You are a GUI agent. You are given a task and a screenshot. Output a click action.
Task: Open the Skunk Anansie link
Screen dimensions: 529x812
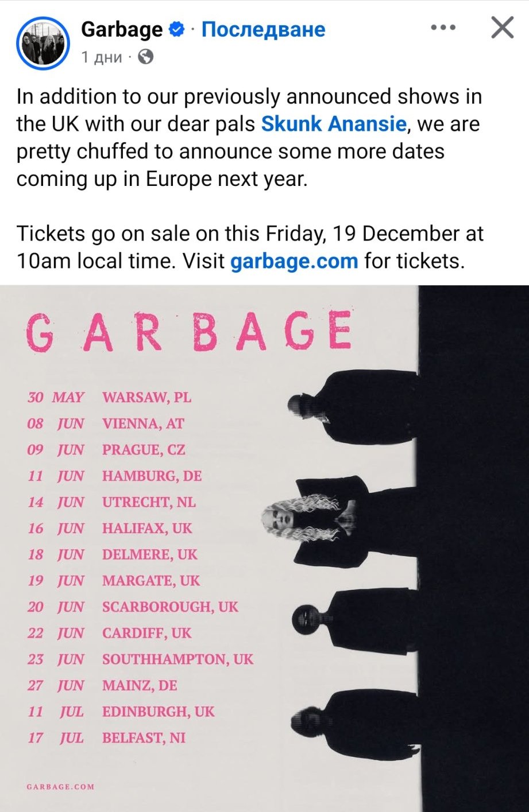click(x=334, y=124)
